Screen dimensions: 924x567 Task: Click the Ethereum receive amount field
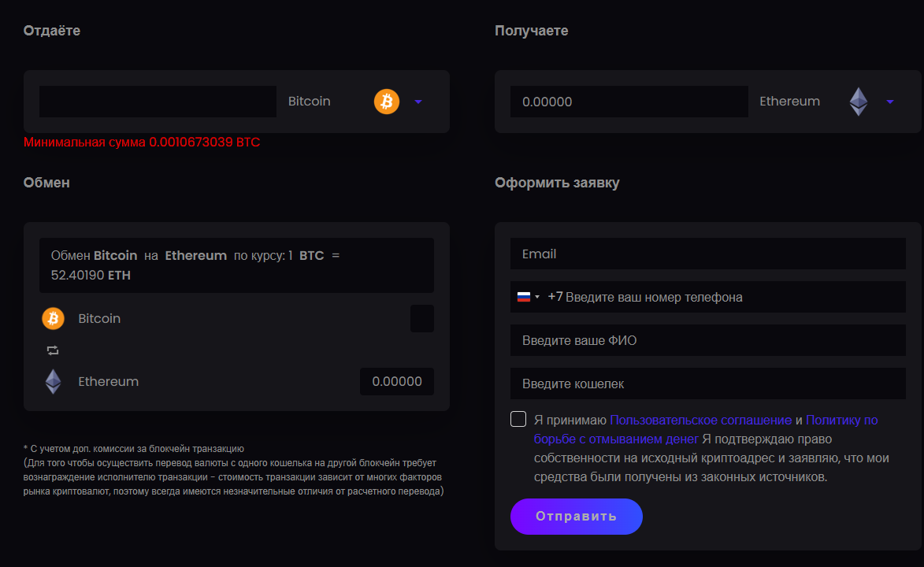(x=629, y=102)
